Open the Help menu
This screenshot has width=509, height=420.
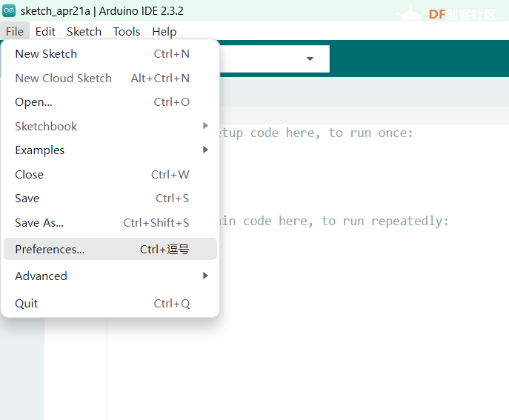pos(164,32)
